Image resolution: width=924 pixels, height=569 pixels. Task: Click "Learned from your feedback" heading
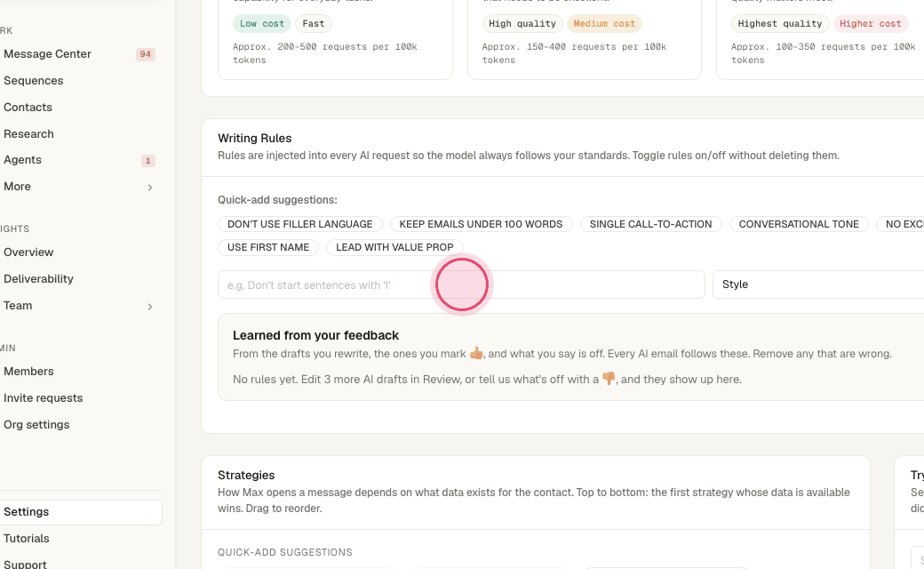[316, 335]
